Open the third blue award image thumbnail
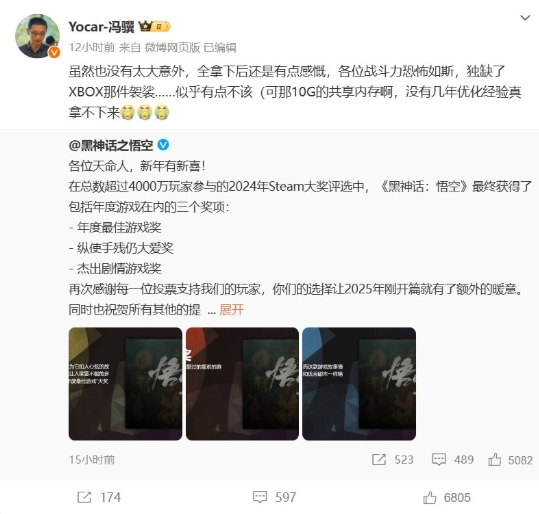Viewport: 539px width, 514px height. click(359, 383)
